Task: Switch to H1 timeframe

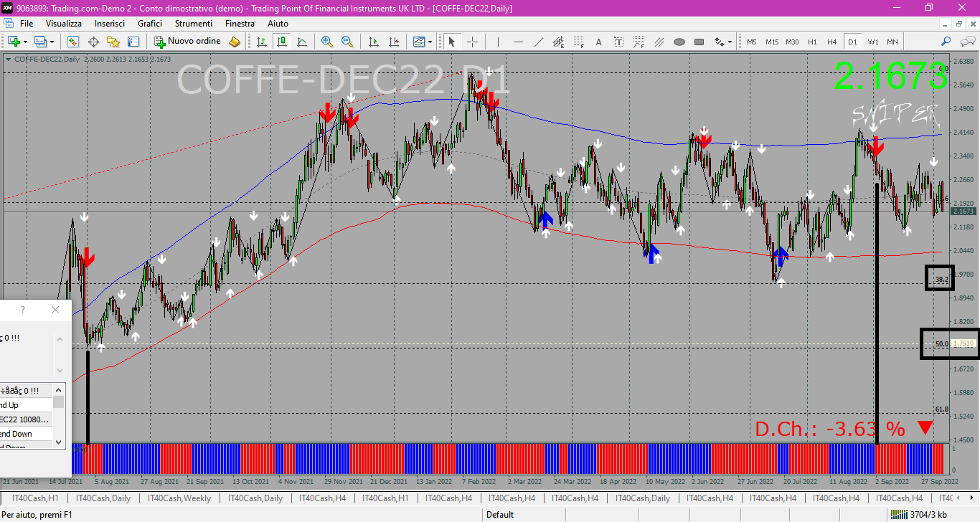Action: point(812,42)
